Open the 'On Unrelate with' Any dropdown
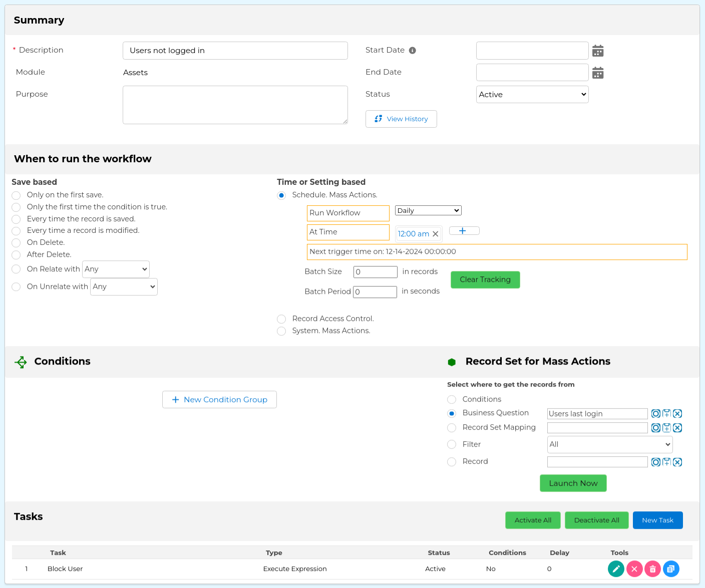 [124, 287]
